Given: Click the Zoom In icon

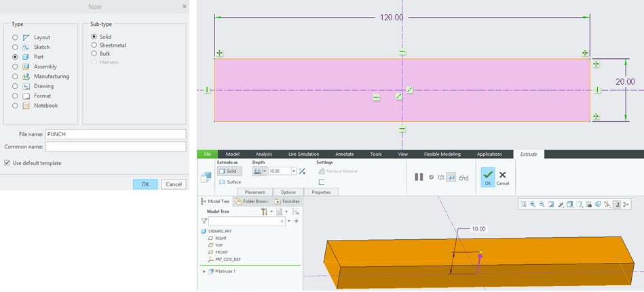Looking at the screenshot, I should [533, 204].
